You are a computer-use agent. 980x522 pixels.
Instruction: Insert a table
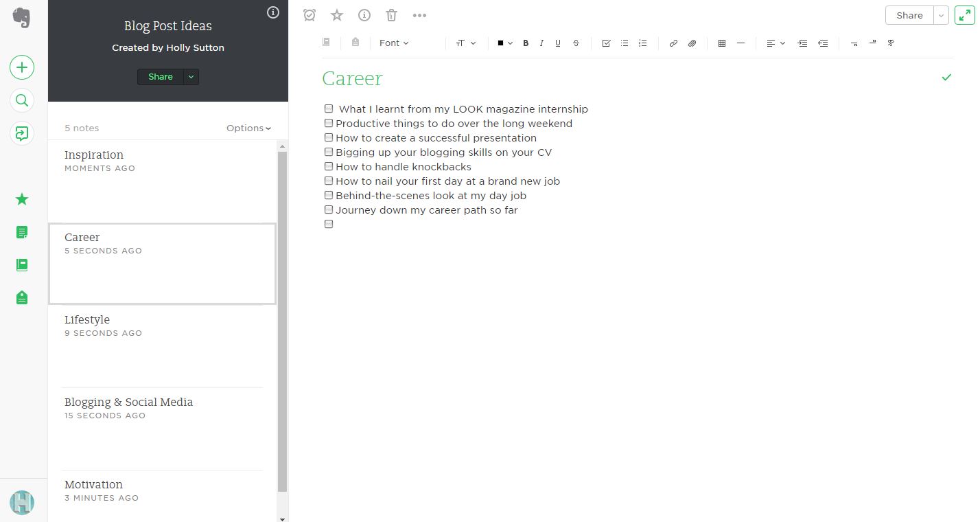pos(722,43)
